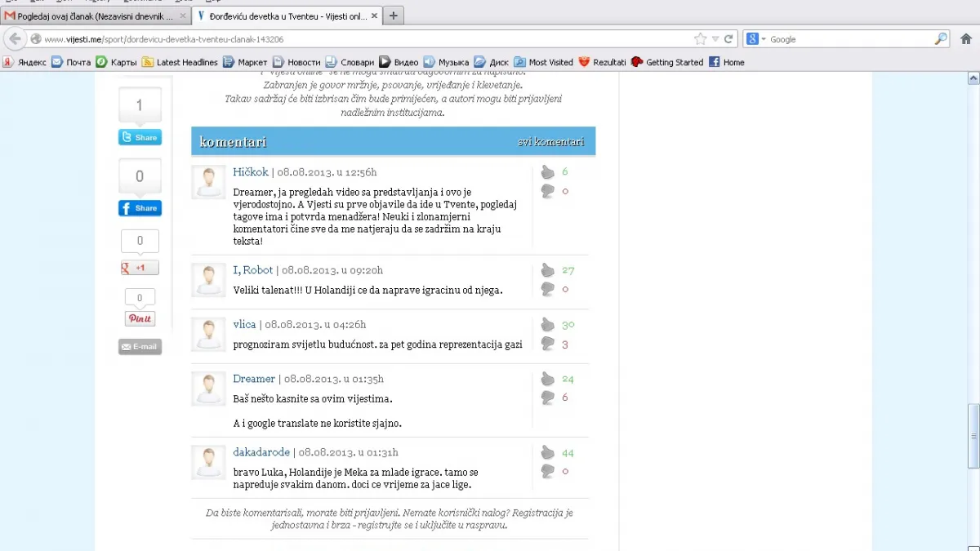Image resolution: width=980 pixels, height=551 pixels.
Task: Click the komentari section heading
Action: [233, 142]
